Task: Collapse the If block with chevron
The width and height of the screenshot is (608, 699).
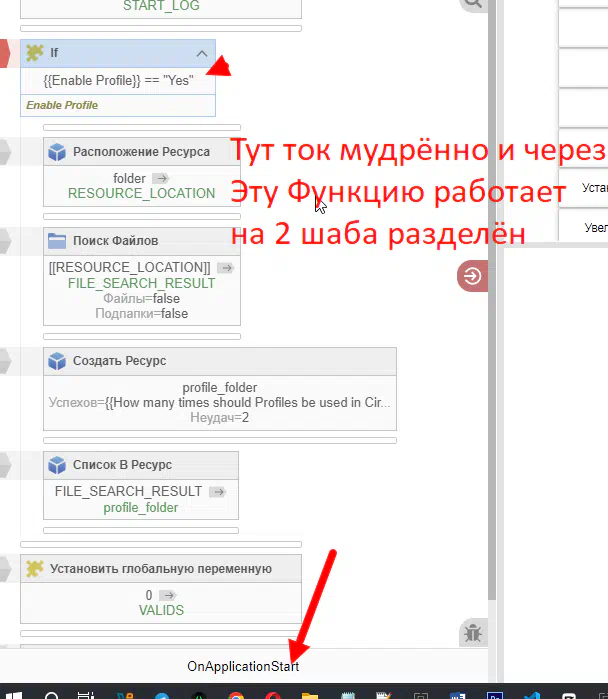Action: 202,53
